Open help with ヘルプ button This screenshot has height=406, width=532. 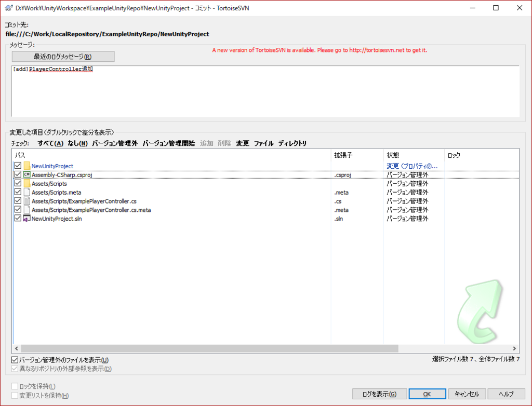pos(506,394)
